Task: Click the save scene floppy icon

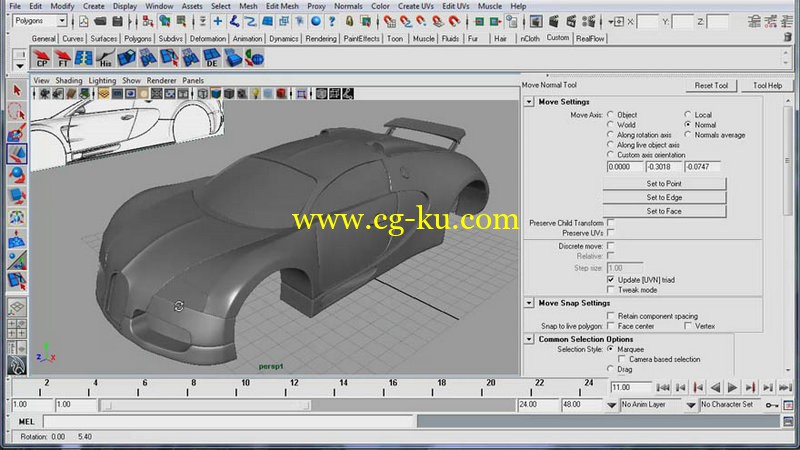Action: pyautogui.click(x=117, y=21)
